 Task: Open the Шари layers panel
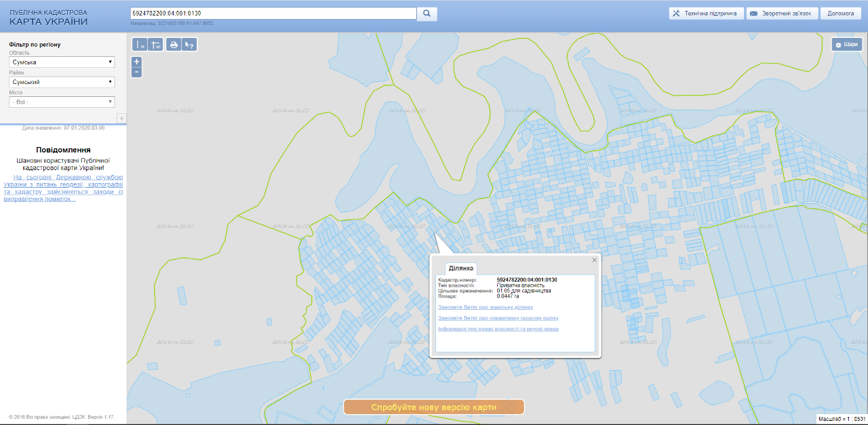click(846, 45)
